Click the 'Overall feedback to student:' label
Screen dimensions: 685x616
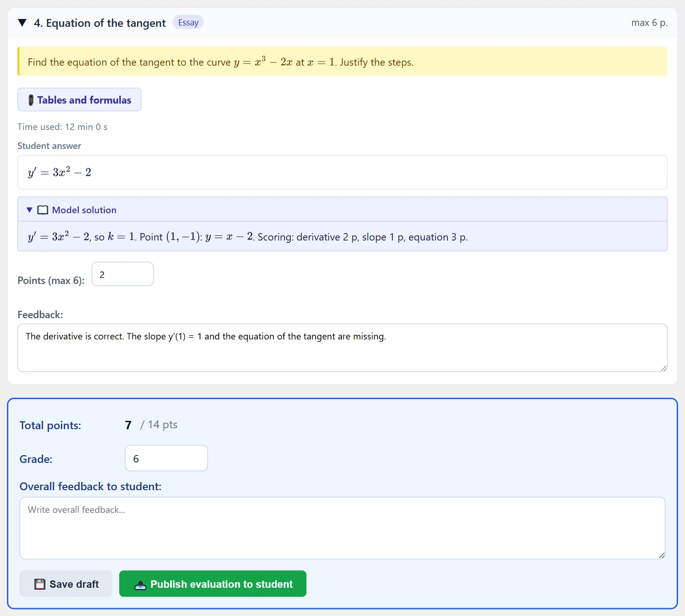(x=91, y=487)
